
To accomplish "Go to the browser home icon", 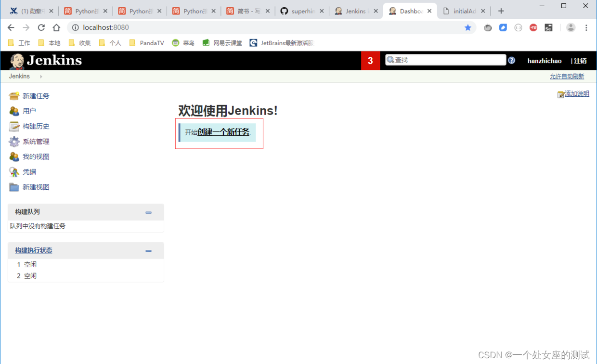I will tap(56, 27).
